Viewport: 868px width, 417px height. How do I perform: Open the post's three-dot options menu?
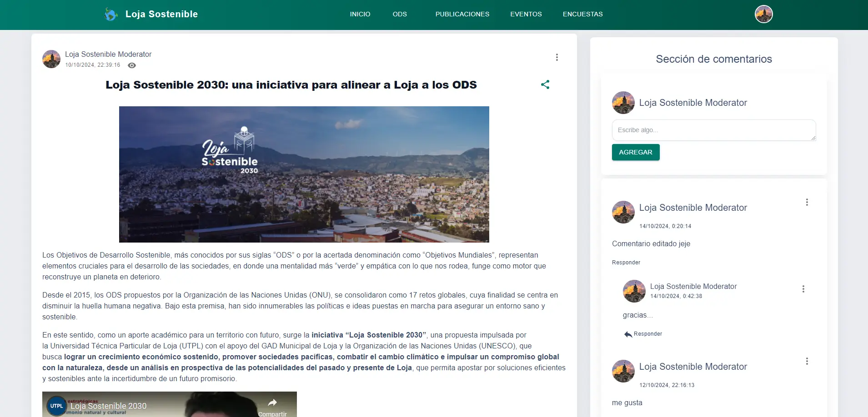(557, 57)
